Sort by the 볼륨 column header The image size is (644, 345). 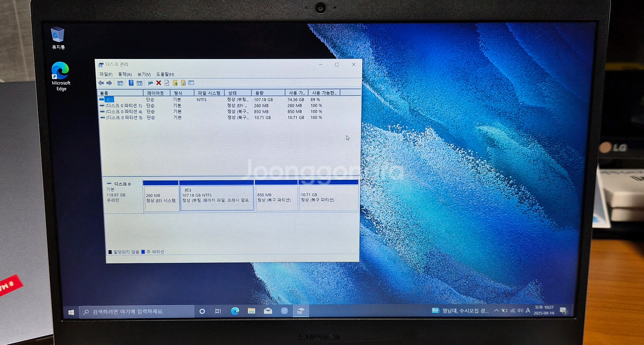[x=120, y=93]
